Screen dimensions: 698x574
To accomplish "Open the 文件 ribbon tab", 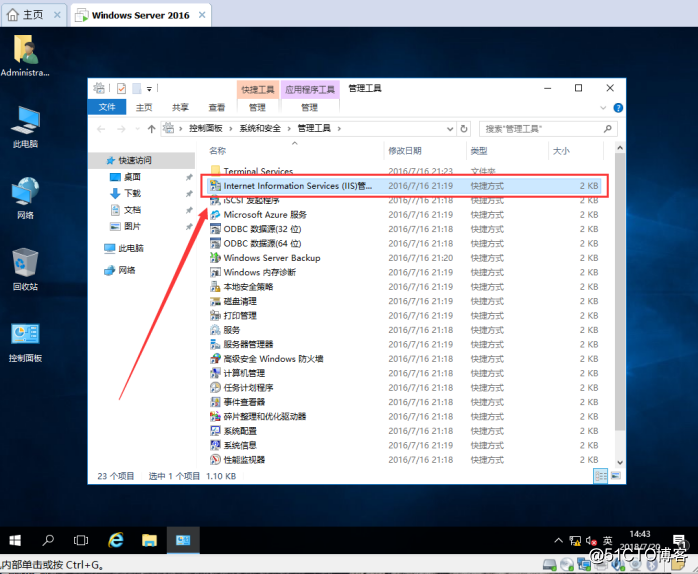I will click(107, 107).
